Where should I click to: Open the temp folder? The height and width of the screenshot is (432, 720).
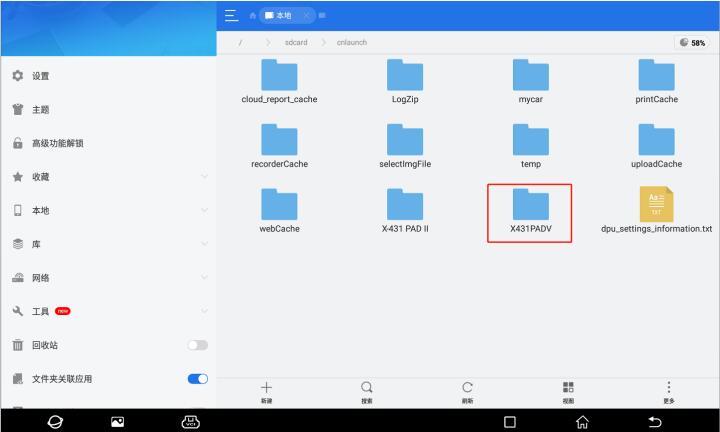(x=531, y=146)
